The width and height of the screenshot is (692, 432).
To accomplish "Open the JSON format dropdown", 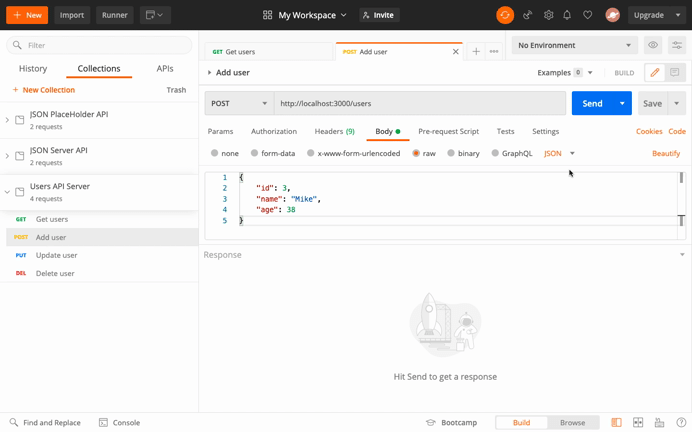I will [x=559, y=153].
